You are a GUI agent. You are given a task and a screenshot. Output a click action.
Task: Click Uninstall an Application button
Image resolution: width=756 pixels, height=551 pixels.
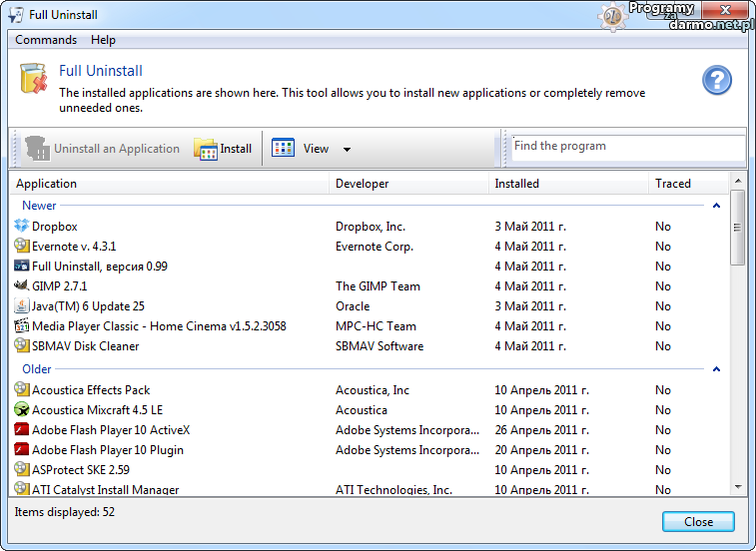click(103, 149)
